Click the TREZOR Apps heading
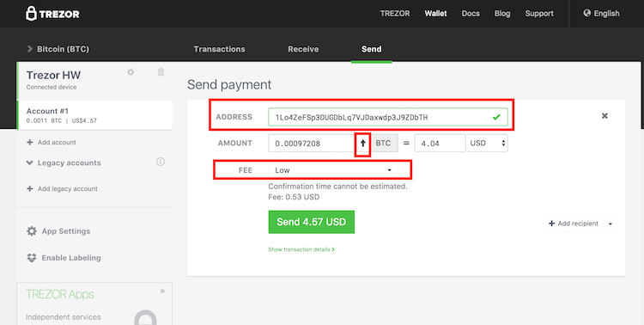This screenshot has height=325, width=644. (60, 295)
